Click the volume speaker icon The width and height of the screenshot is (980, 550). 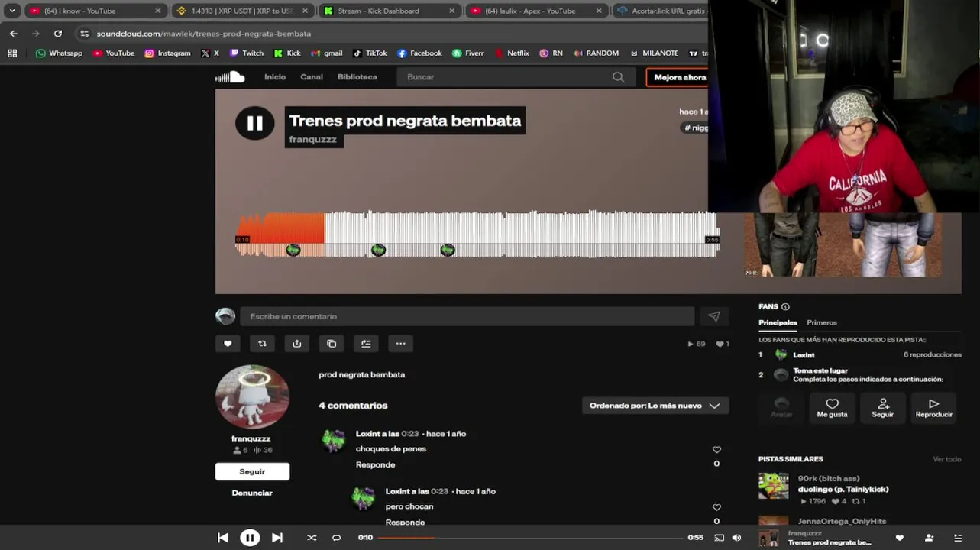pyautogui.click(x=736, y=538)
